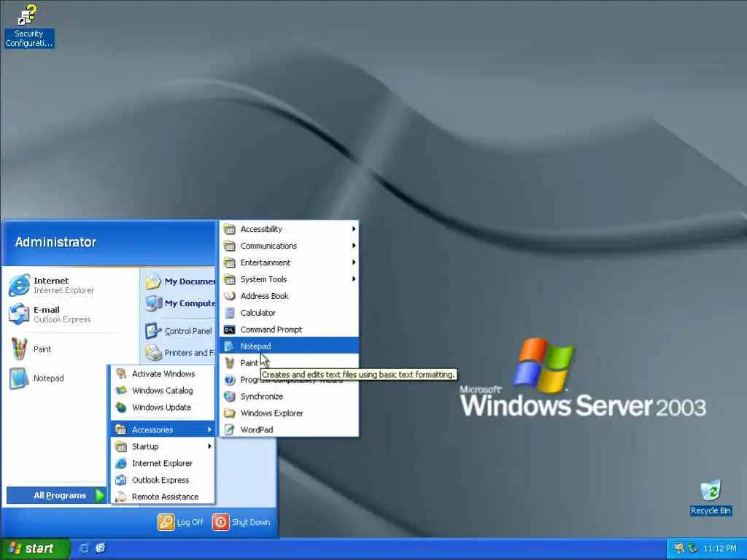Click the All Programs button

tap(56, 495)
